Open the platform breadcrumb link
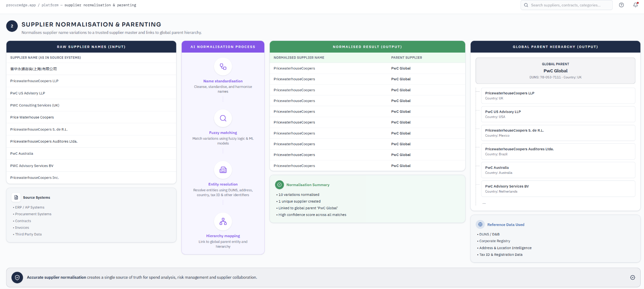Image resolution: width=644 pixels, height=289 pixels. coord(50,5)
